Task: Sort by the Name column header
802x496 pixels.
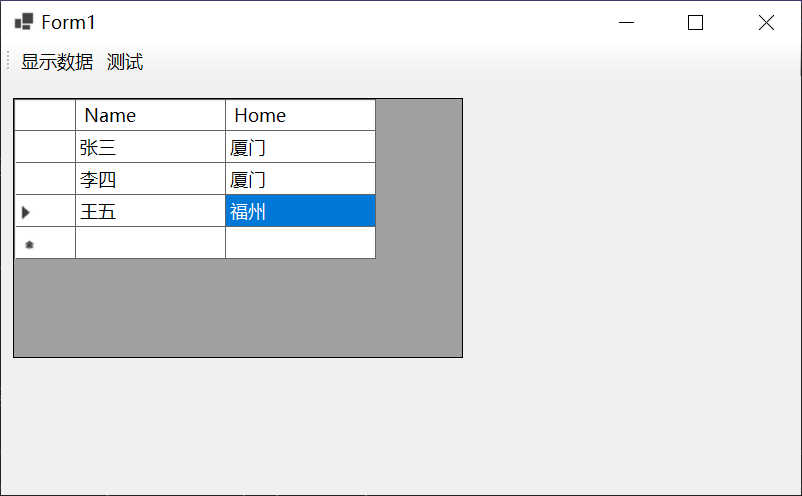Action: pos(150,115)
